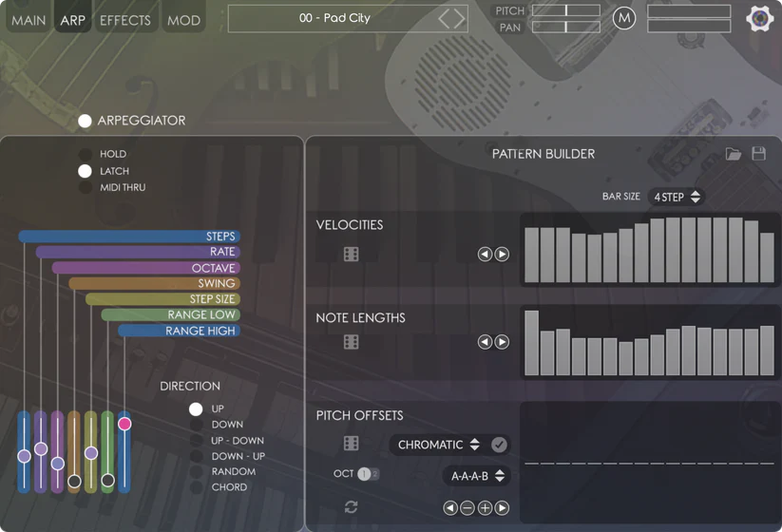The height and width of the screenshot is (532, 782).
Task: Shift Velocities pattern left
Action: [485, 255]
